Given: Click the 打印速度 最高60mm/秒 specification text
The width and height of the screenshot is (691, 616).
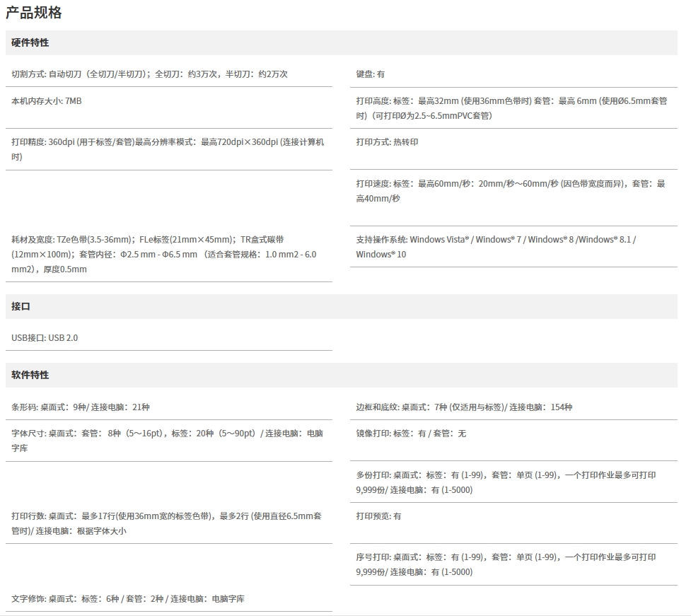Looking at the screenshot, I should tap(511, 191).
